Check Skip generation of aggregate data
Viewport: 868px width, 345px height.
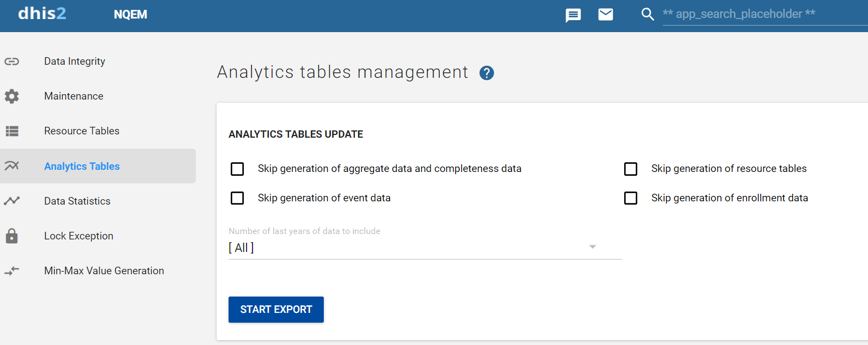coord(237,169)
